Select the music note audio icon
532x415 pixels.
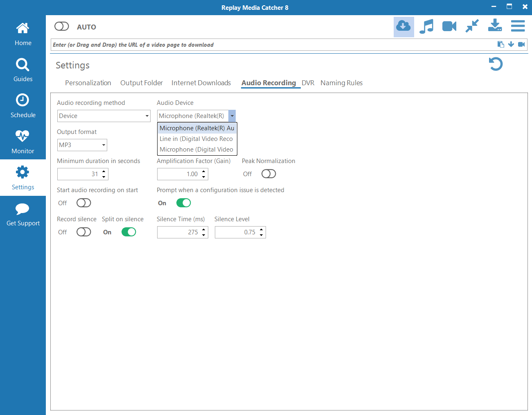pos(426,27)
